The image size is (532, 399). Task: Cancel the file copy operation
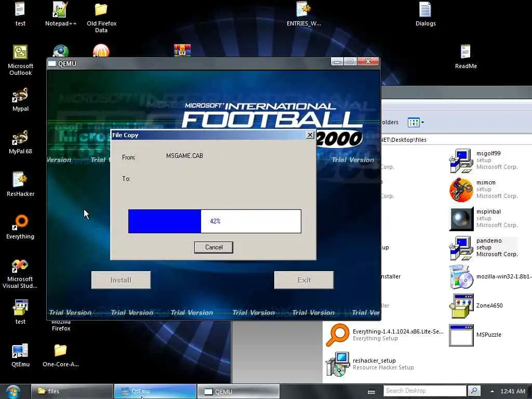[x=214, y=247]
